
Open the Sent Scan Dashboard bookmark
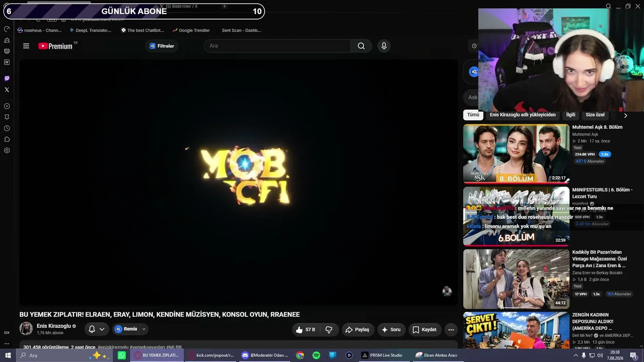tap(241, 30)
